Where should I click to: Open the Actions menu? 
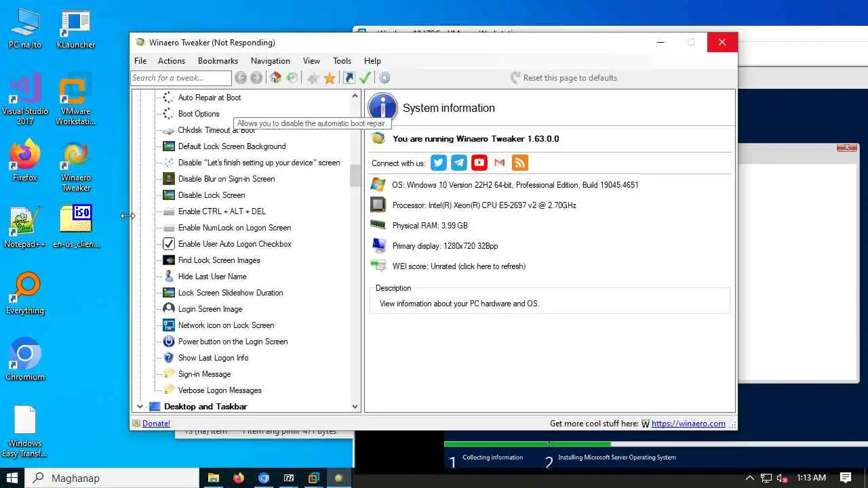172,61
